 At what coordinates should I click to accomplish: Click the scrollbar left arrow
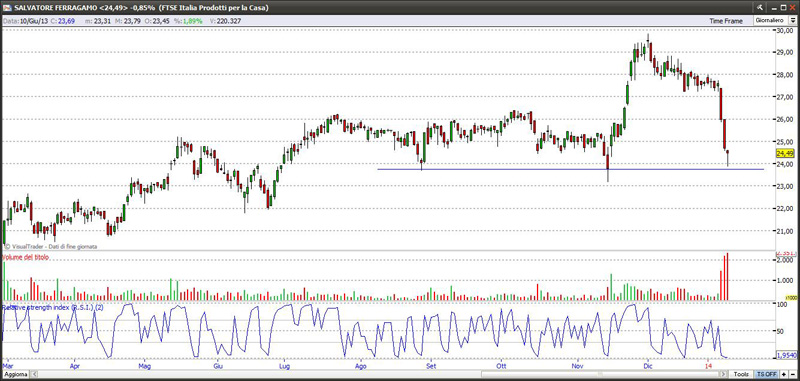click(35, 374)
